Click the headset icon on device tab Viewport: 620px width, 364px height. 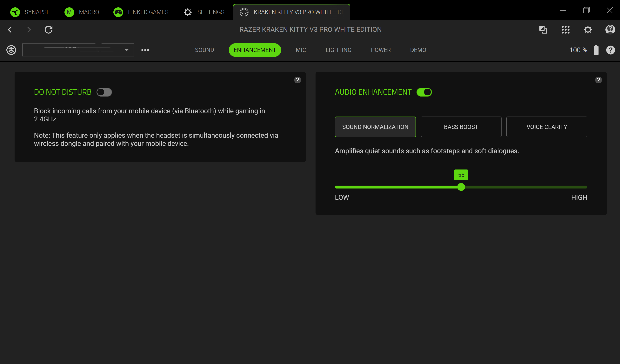(244, 12)
